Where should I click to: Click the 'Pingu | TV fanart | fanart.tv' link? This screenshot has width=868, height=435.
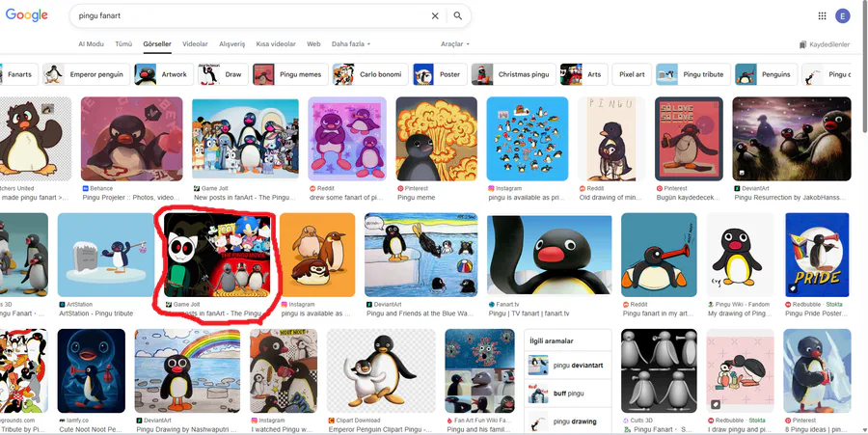pyautogui.click(x=529, y=313)
